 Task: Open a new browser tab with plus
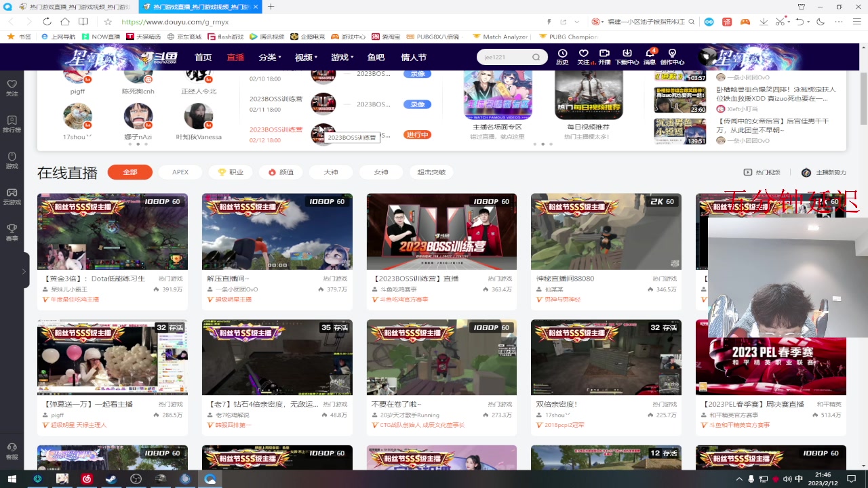271,7
